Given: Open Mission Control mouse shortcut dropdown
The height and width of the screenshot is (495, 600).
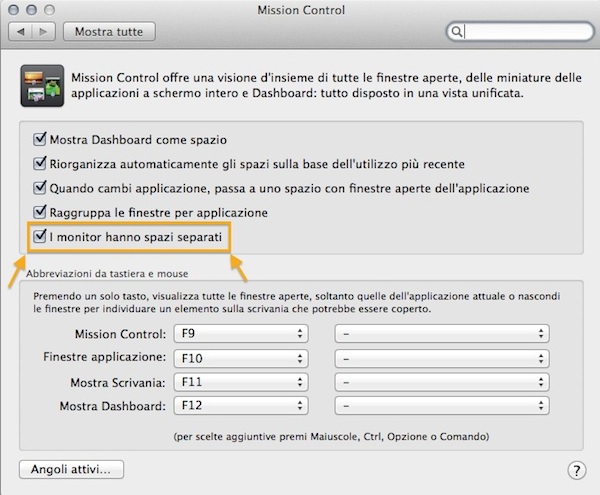Looking at the screenshot, I should pyautogui.click(x=442, y=334).
